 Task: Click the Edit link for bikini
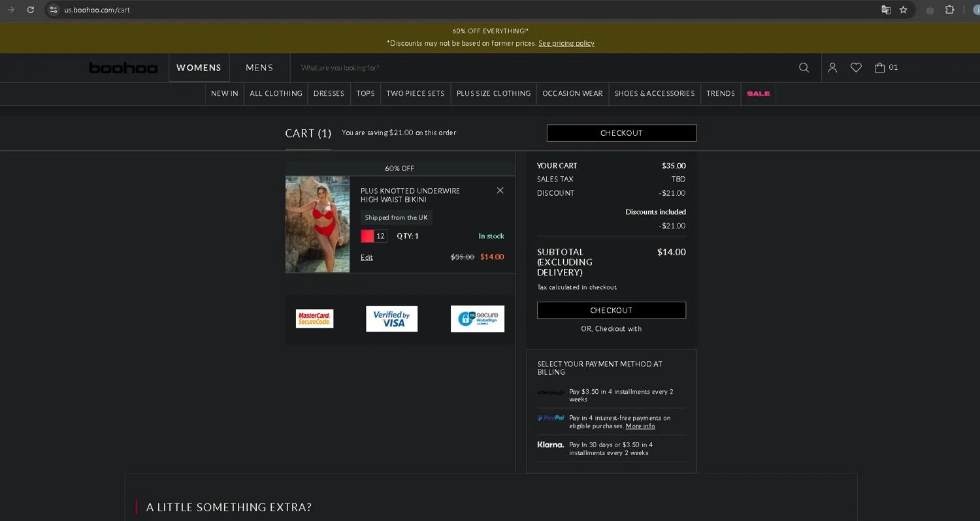(x=367, y=257)
